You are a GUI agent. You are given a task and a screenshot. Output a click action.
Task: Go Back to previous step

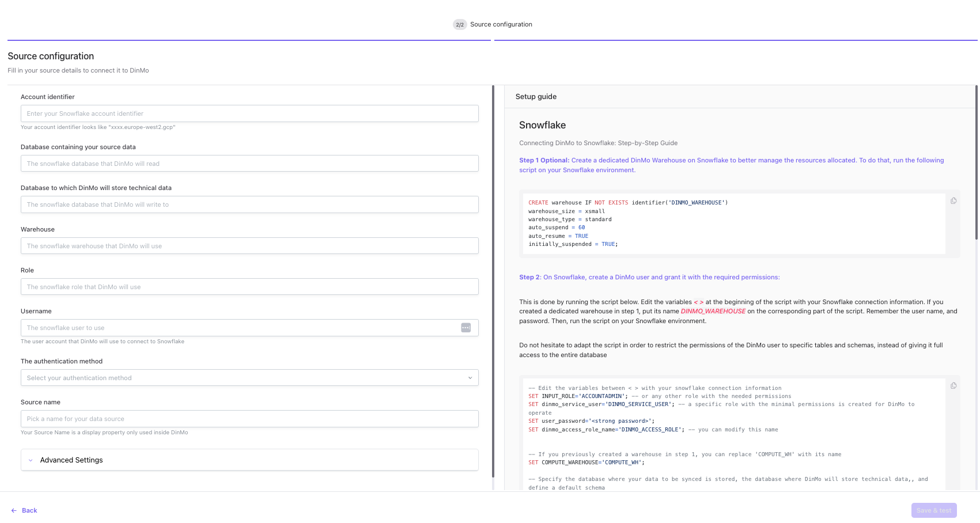pyautogui.click(x=24, y=510)
